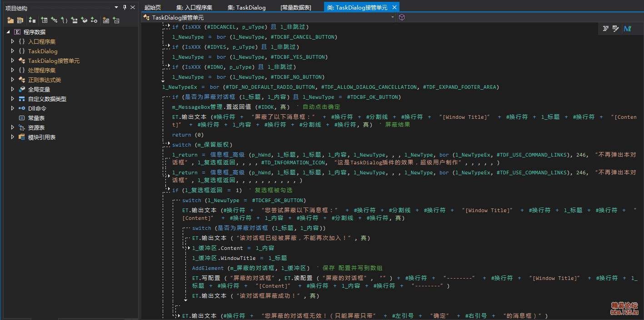Click the 'if (IsXXX (#IDYES, p_uType)' line

[x=235, y=47]
